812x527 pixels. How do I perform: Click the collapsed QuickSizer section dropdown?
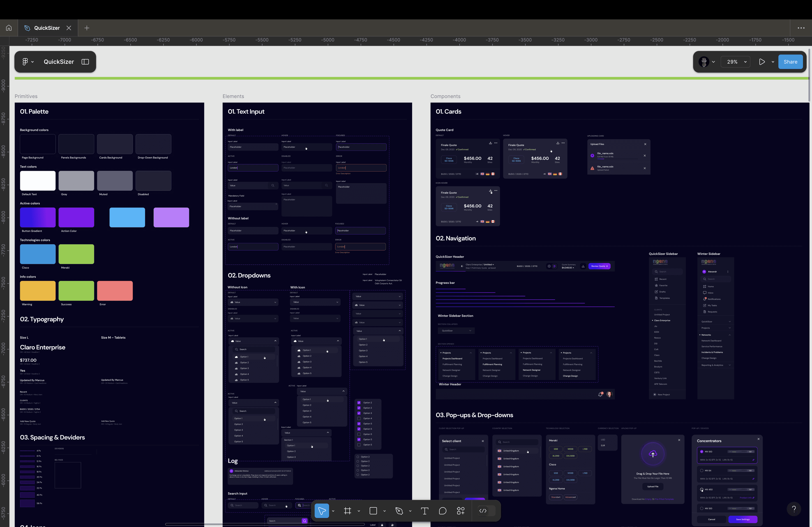[456, 331]
